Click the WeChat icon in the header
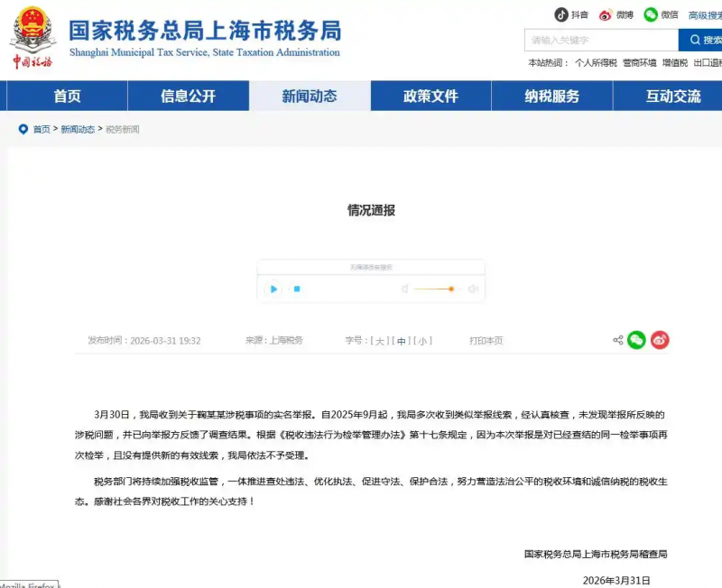 (x=651, y=15)
